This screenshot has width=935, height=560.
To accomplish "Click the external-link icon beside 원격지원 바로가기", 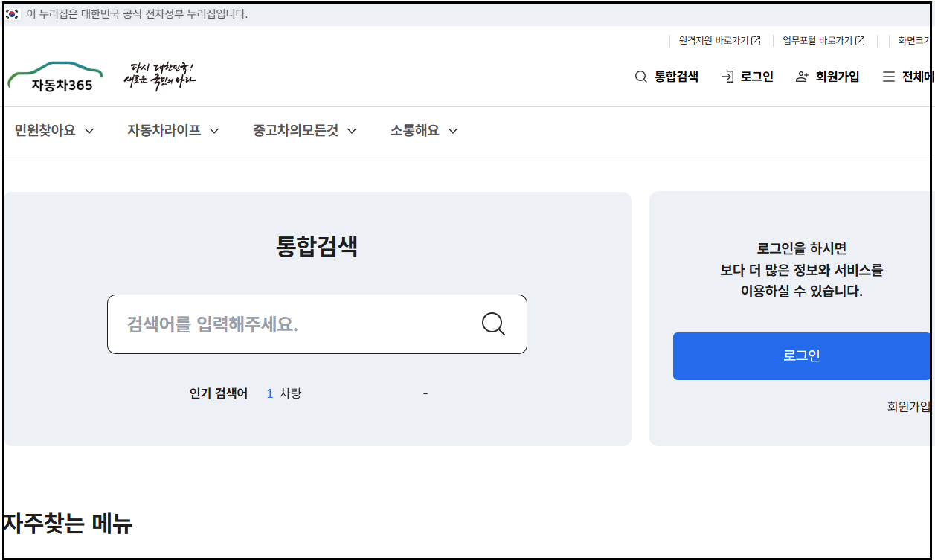I will click(x=756, y=40).
